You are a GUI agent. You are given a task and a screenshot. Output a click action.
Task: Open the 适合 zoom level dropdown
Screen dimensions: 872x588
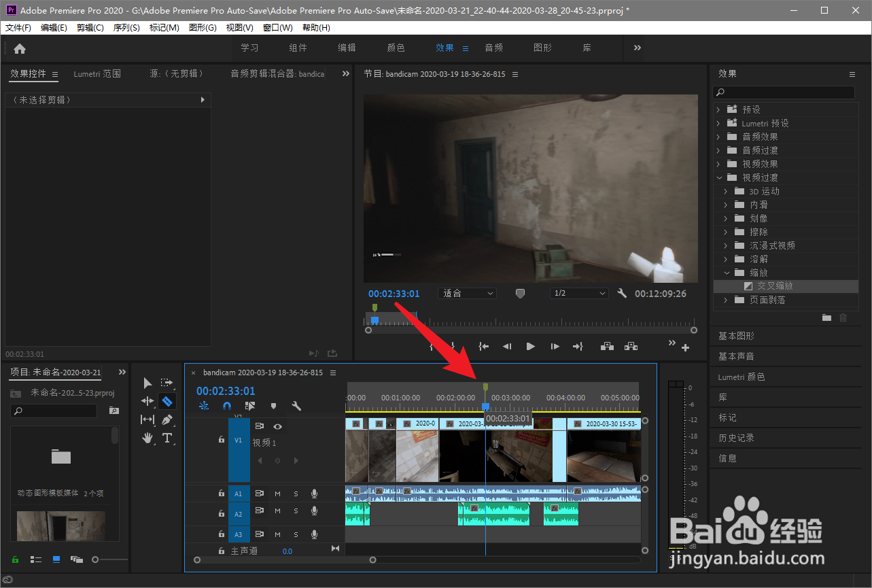click(x=467, y=293)
